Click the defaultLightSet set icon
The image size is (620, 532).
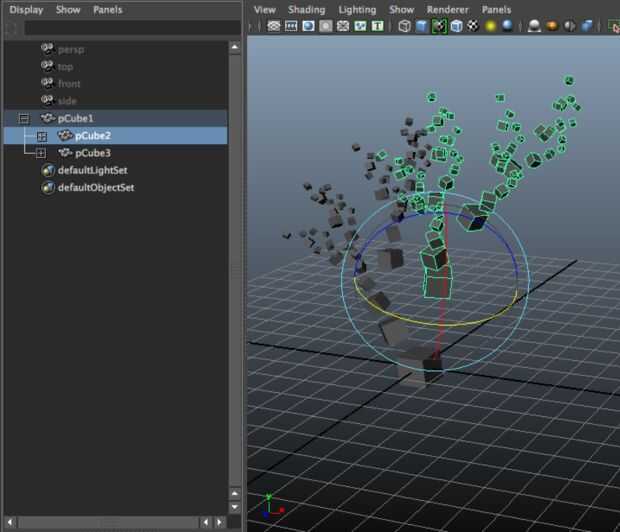pyautogui.click(x=48, y=170)
